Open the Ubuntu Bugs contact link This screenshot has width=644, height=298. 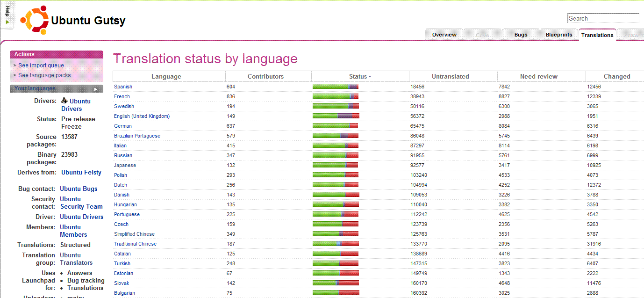tap(79, 189)
